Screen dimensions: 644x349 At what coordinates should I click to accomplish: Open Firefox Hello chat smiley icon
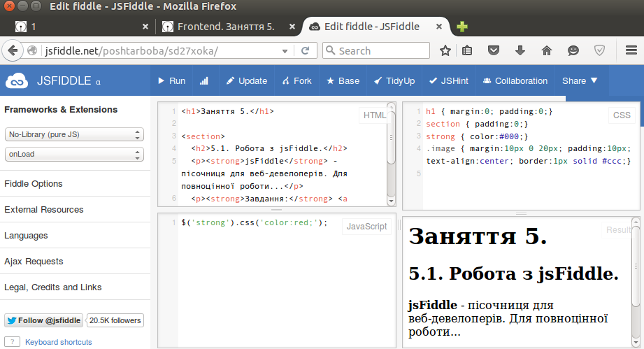[573, 50]
